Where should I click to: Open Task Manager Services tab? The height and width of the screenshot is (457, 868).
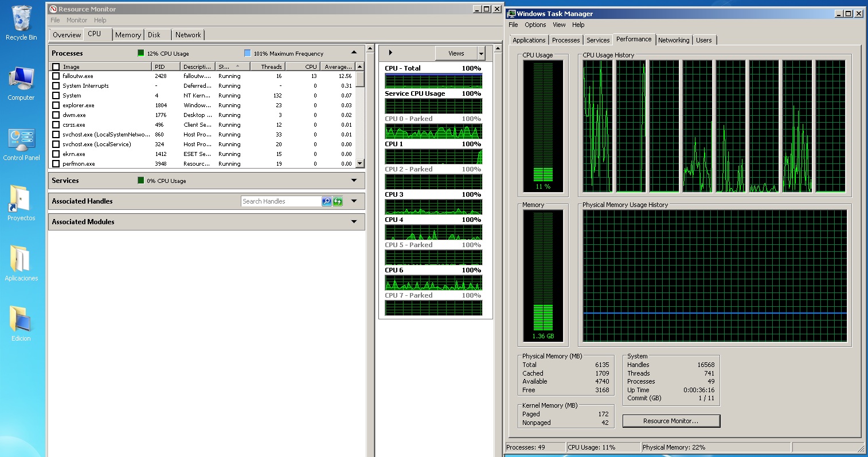(x=598, y=40)
